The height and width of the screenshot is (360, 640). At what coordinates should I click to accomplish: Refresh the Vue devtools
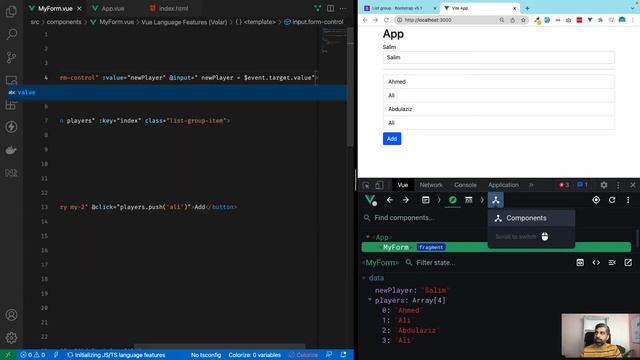tap(612, 200)
